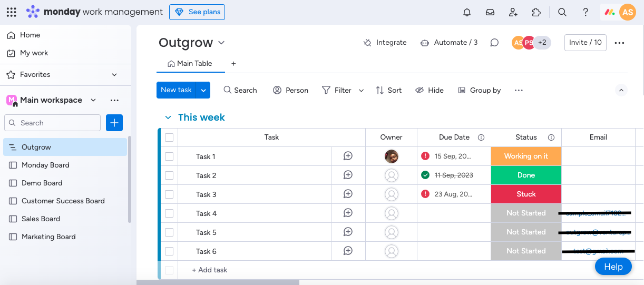
Task: Click the blue Help button
Action: point(613,267)
